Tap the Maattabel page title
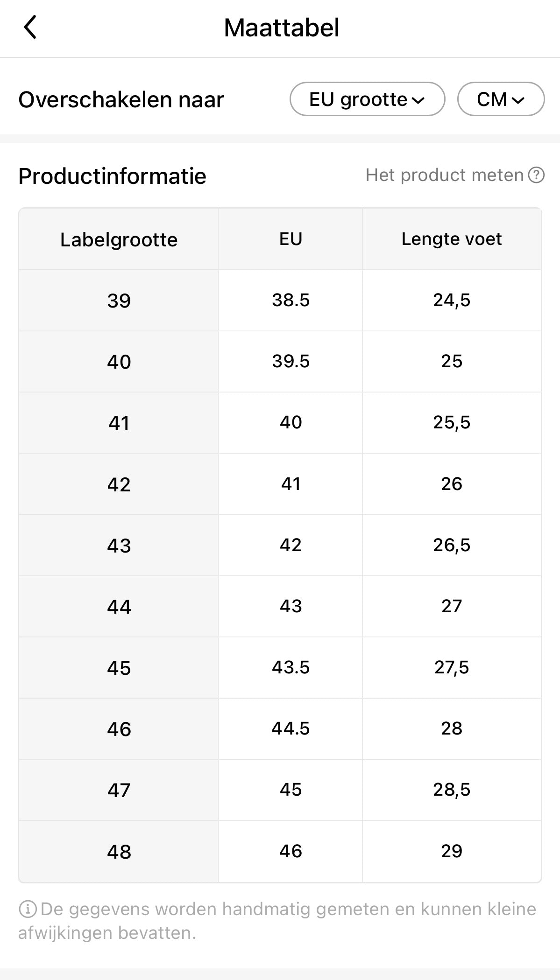This screenshot has width=560, height=980. point(281,28)
